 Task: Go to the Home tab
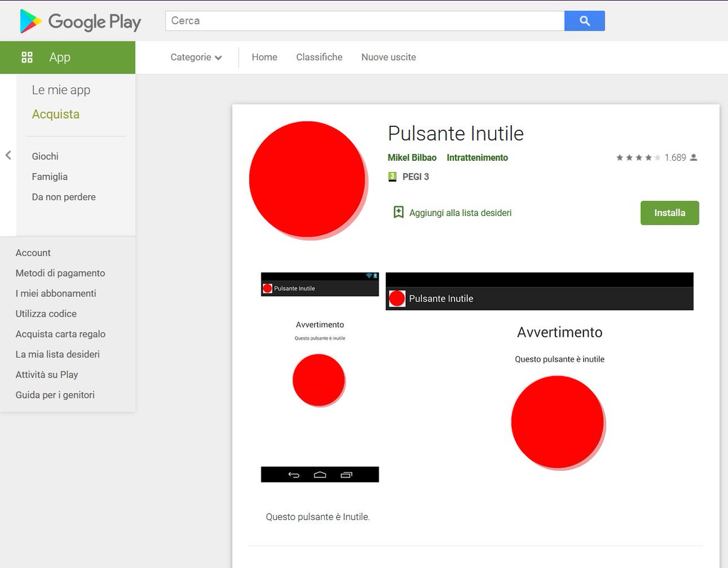265,57
